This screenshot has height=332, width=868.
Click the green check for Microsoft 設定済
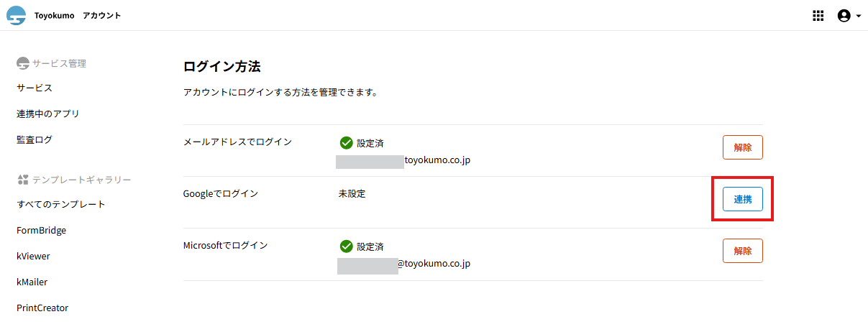[346, 246]
